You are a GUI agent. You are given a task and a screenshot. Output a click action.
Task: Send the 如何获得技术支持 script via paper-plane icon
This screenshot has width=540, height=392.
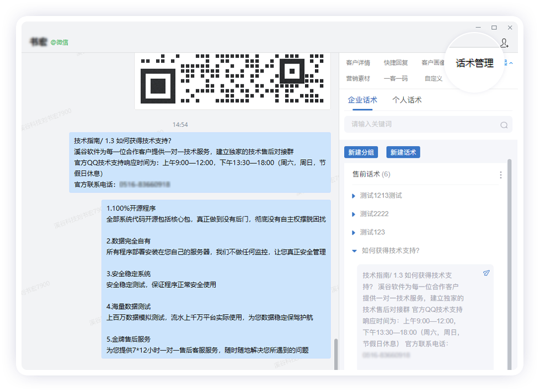click(x=486, y=273)
